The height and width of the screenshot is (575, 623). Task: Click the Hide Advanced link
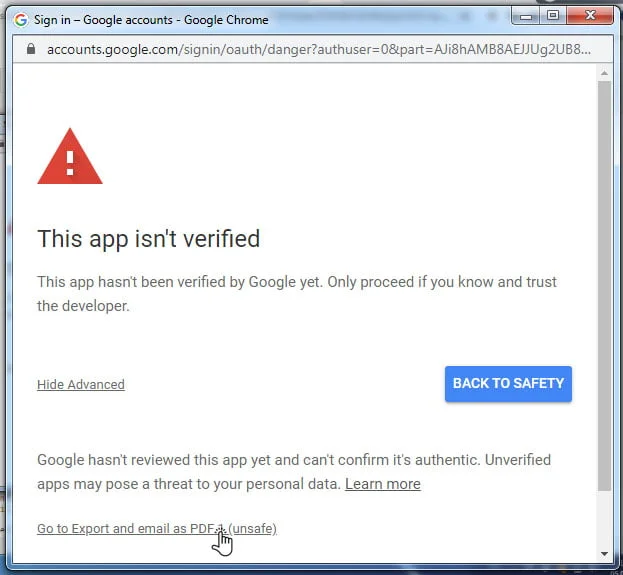point(81,385)
